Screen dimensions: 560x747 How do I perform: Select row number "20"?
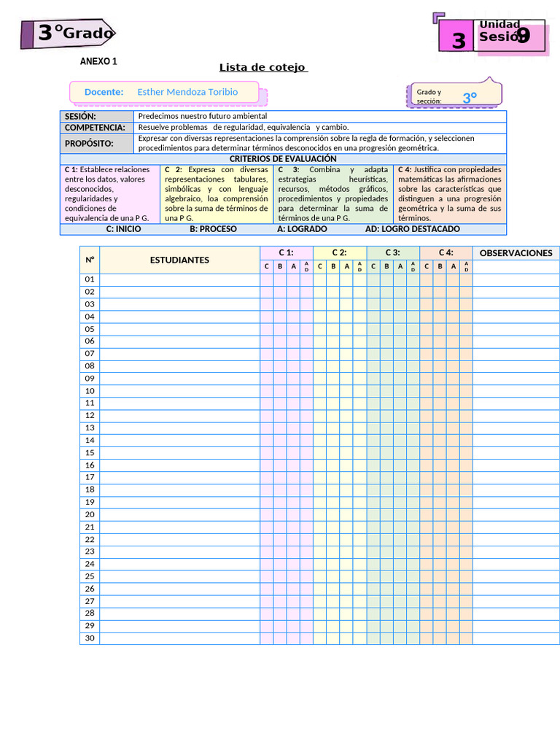[x=90, y=514]
